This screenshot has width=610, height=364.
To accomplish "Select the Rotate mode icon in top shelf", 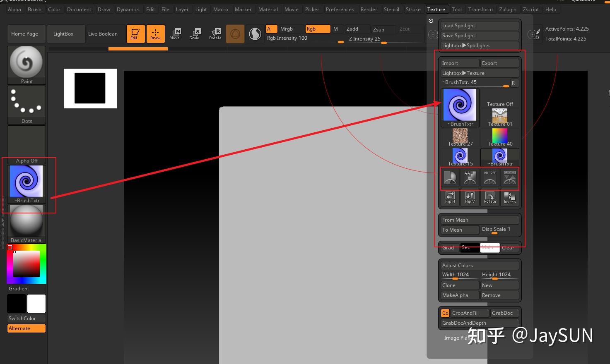I will coord(215,34).
